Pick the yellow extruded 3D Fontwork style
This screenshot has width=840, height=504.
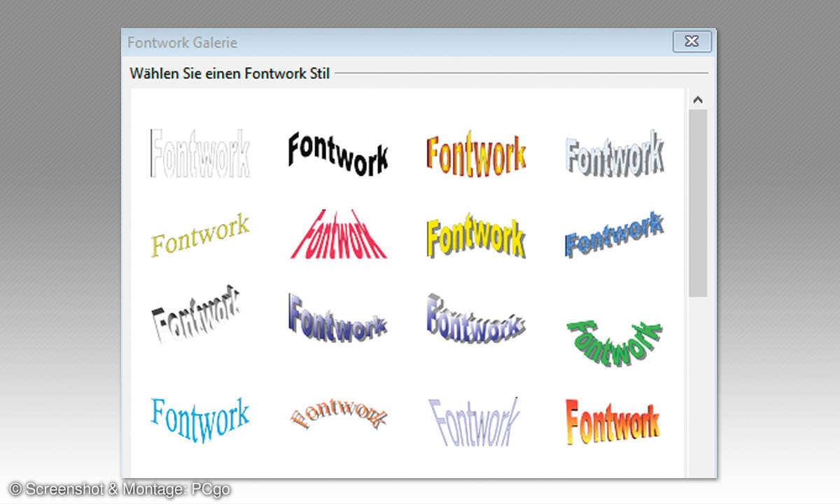(476, 237)
